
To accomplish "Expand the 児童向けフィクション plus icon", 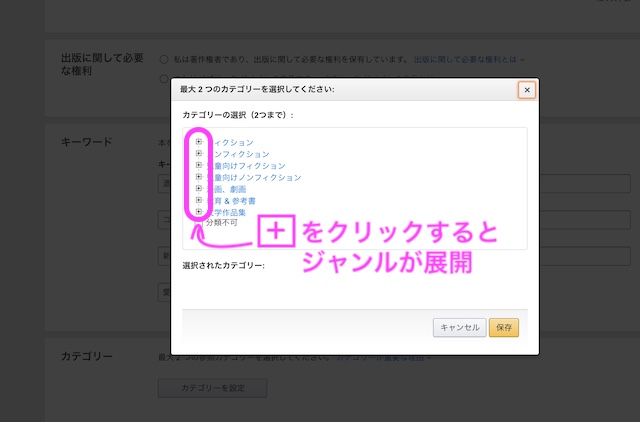I will coord(199,165).
